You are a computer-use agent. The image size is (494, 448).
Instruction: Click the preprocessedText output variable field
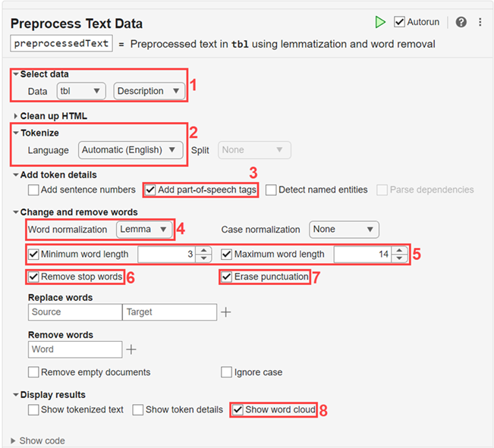(61, 43)
